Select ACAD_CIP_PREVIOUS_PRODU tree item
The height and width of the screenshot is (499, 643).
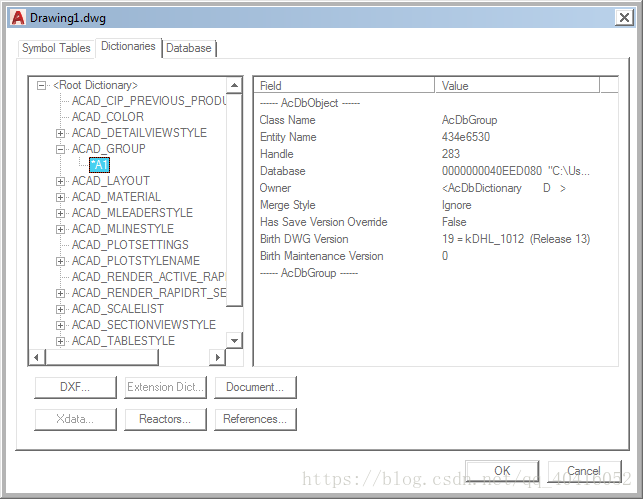(x=149, y=101)
